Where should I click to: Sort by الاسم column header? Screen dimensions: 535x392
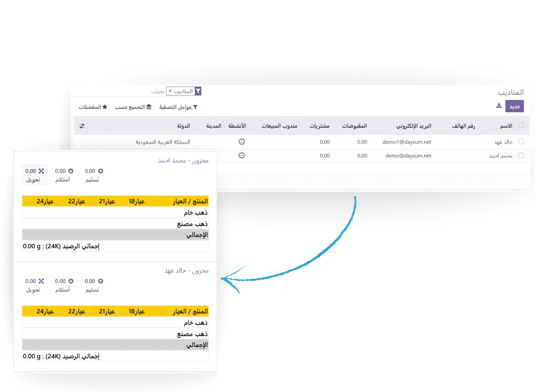506,126
